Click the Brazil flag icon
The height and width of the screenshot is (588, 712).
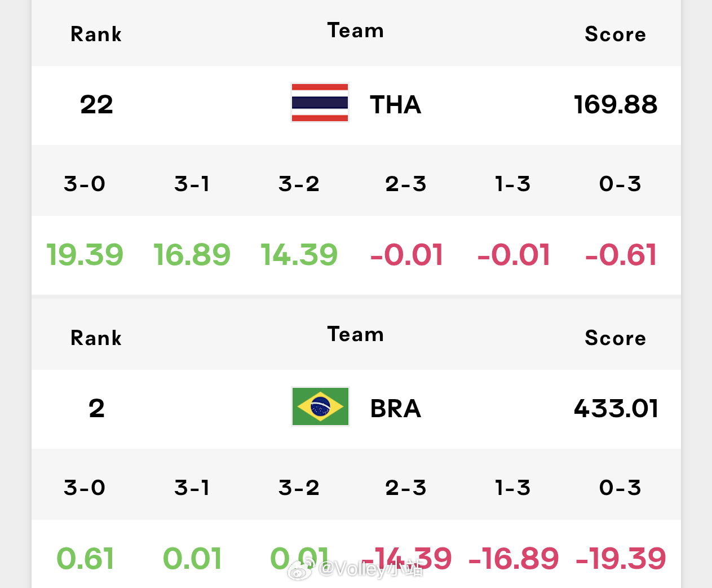(x=320, y=406)
